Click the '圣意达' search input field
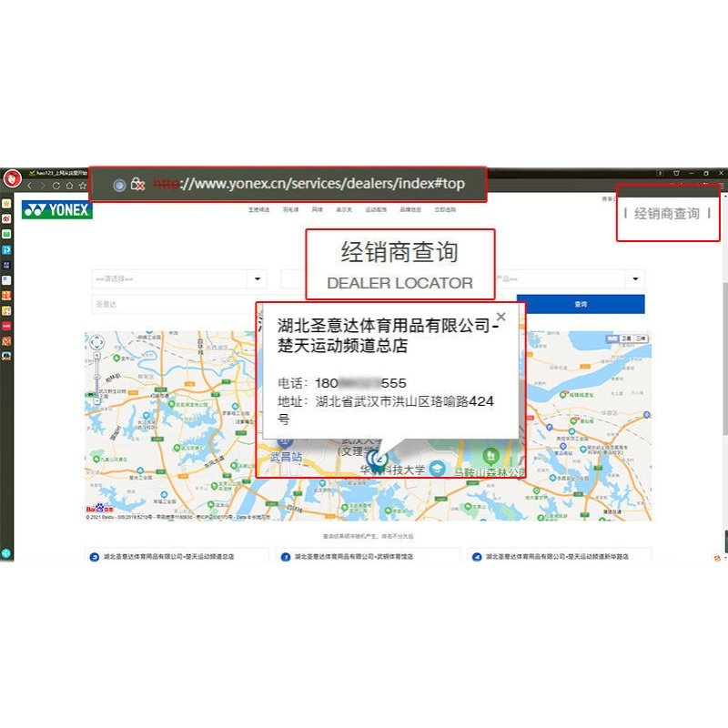This screenshot has height=728, width=728. (x=174, y=305)
